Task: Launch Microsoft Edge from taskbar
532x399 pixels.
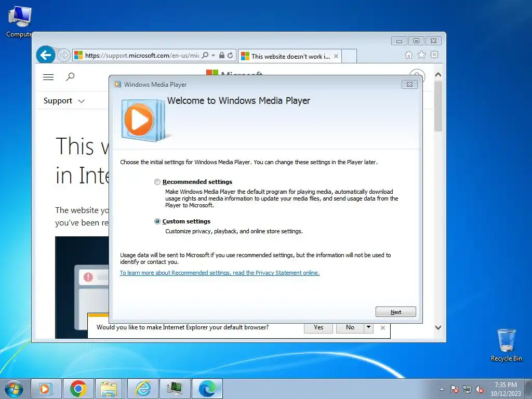Action: click(x=207, y=389)
